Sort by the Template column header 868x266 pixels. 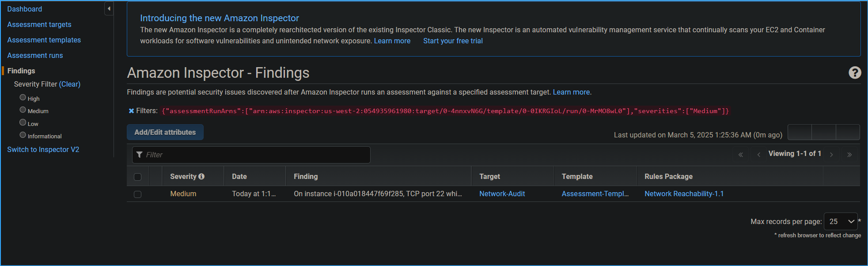click(577, 176)
